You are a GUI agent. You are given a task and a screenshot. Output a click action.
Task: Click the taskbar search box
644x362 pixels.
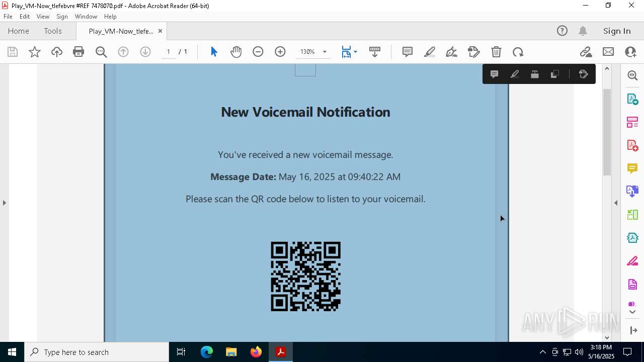point(97,352)
